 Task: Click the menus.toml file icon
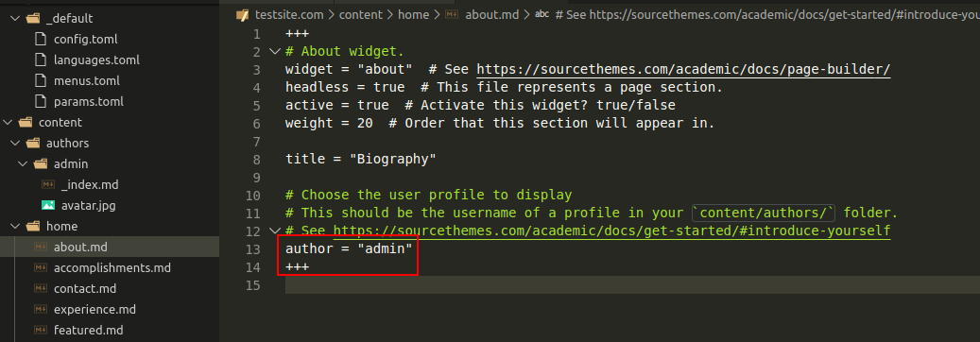coord(41,80)
